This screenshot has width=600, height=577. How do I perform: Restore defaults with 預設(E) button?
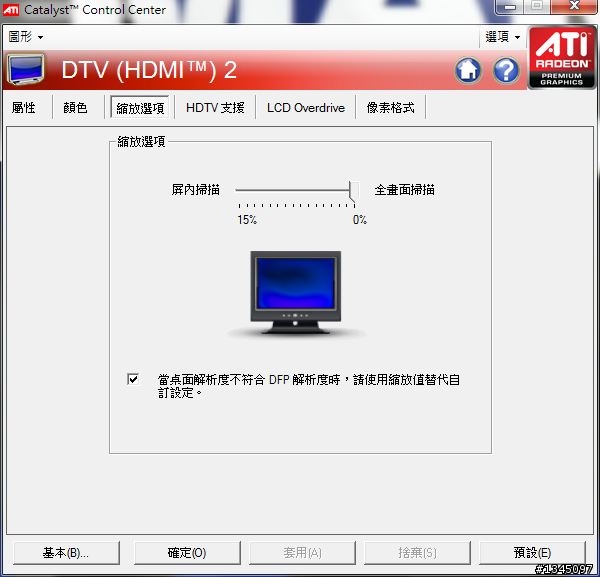532,553
